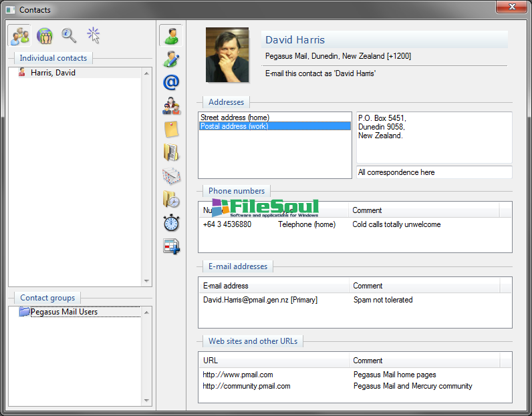The width and height of the screenshot is (532, 416).
Task: Select Harris, David in Individual contacts list
Action: (x=52, y=73)
